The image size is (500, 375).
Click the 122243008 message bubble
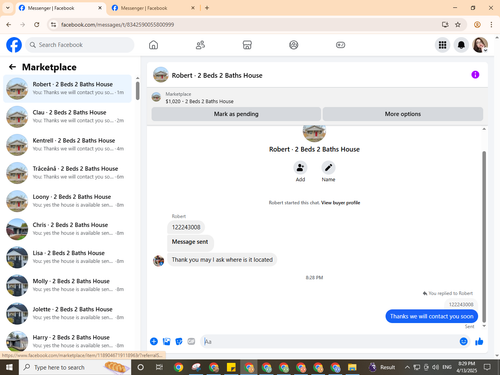coord(186,227)
